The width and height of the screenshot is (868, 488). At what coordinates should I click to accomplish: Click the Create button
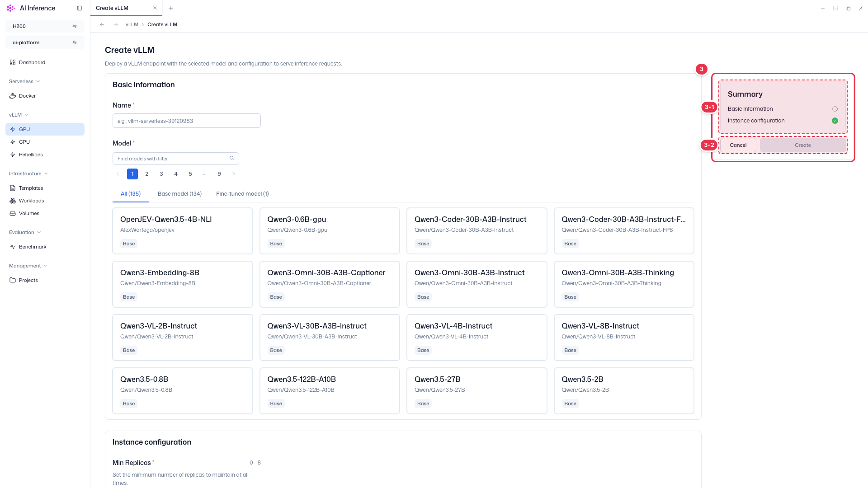pos(803,145)
